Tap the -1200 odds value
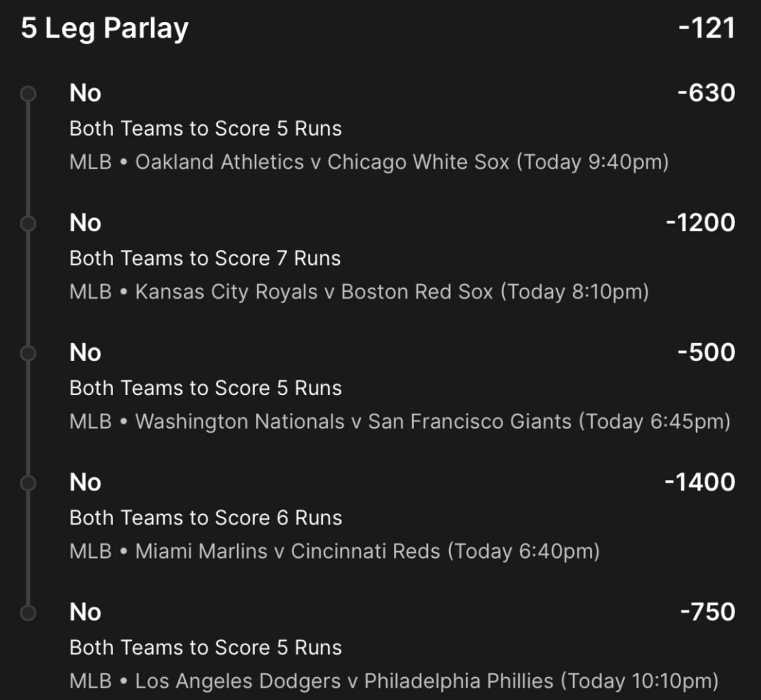This screenshot has height=700, width=761. coord(700,223)
